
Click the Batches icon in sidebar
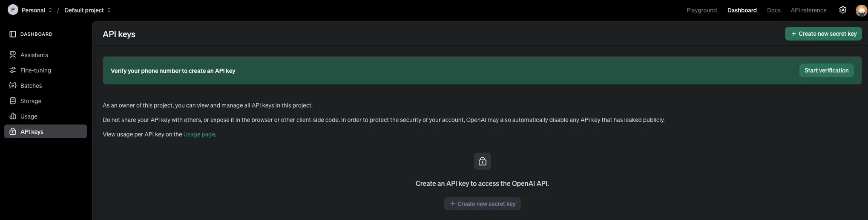pos(13,86)
